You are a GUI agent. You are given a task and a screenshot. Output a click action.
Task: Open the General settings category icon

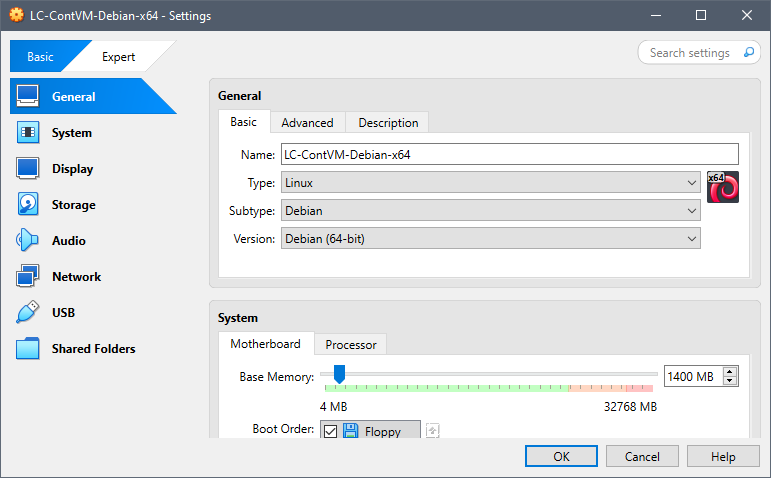click(28, 96)
